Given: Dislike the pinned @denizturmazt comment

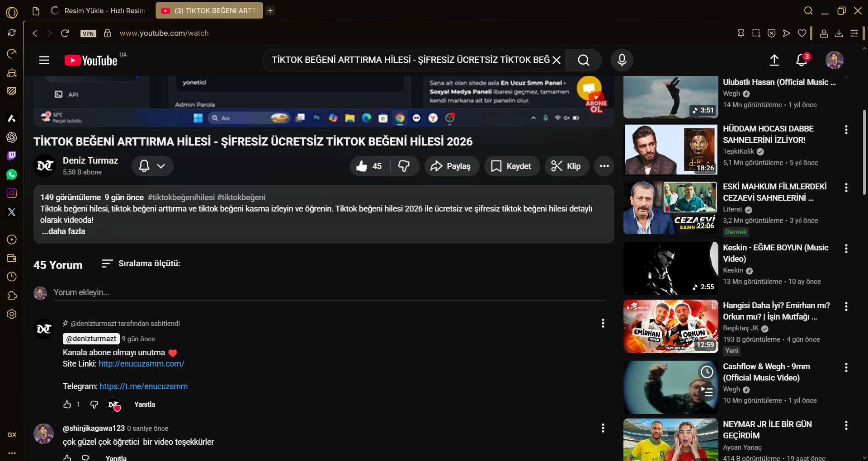Looking at the screenshot, I should point(94,405).
